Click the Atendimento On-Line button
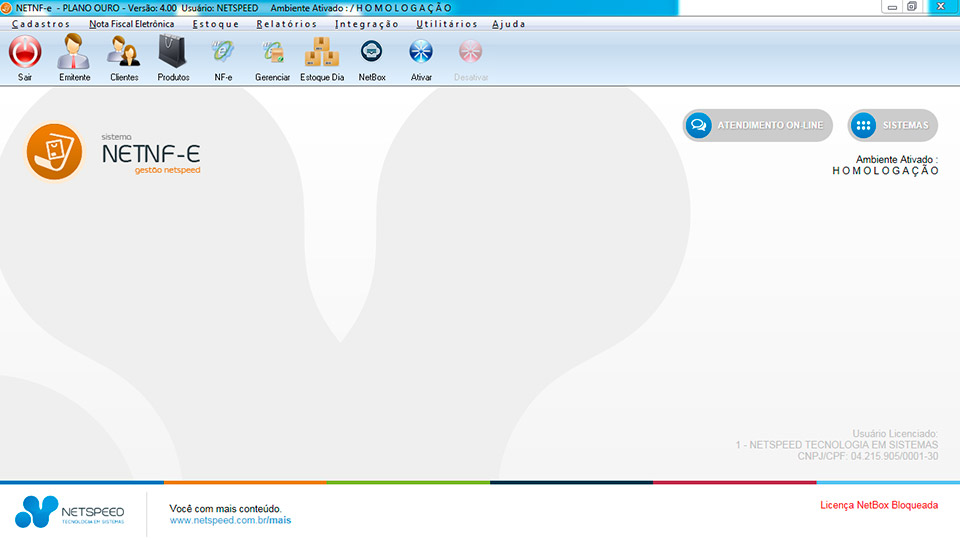 [758, 126]
